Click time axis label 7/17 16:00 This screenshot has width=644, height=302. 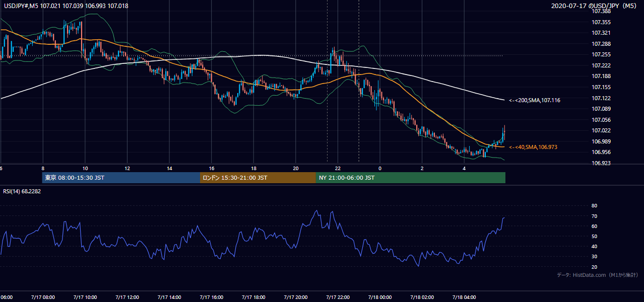(x=211, y=297)
